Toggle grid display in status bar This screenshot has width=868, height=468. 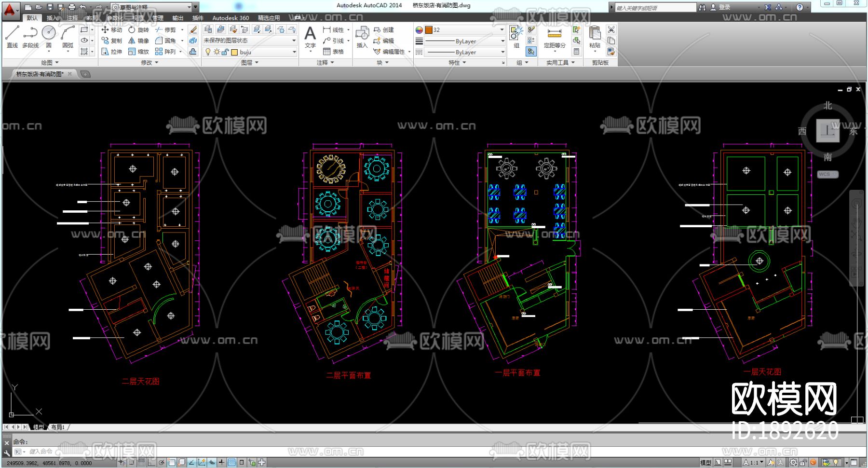click(x=141, y=462)
